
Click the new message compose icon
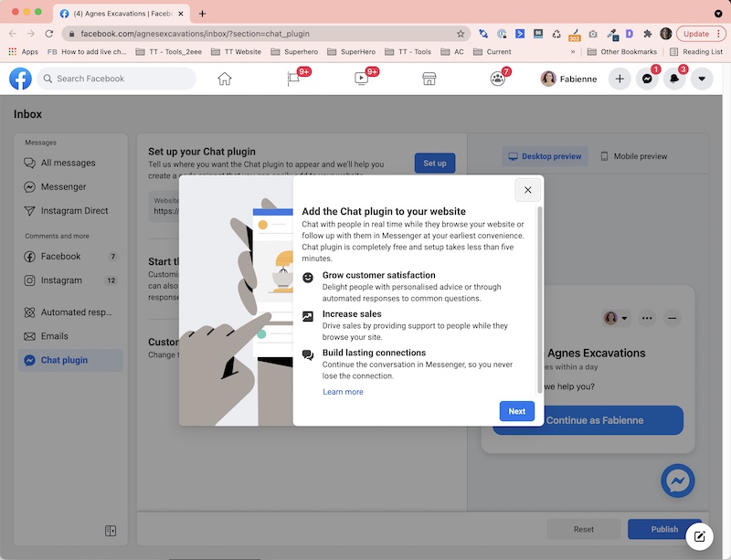(699, 536)
